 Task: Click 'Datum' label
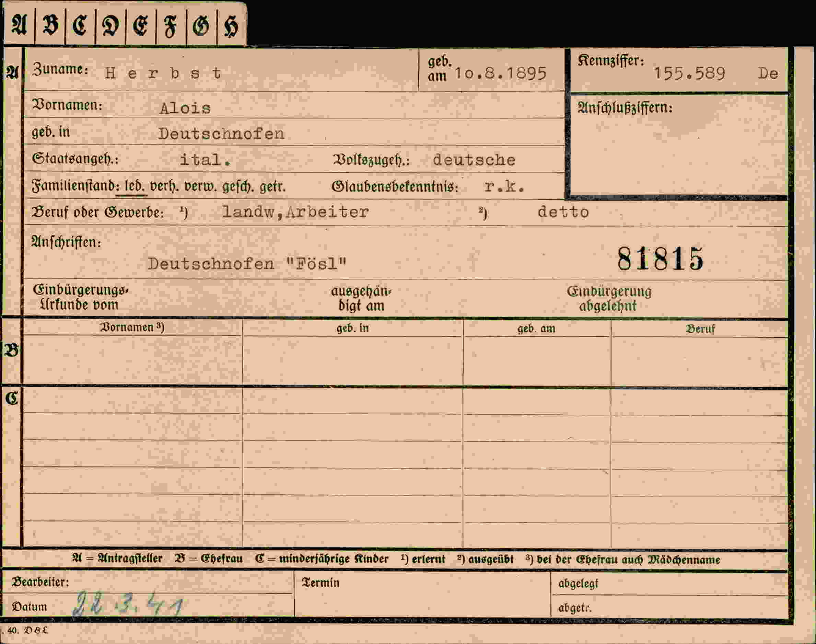click(30, 607)
